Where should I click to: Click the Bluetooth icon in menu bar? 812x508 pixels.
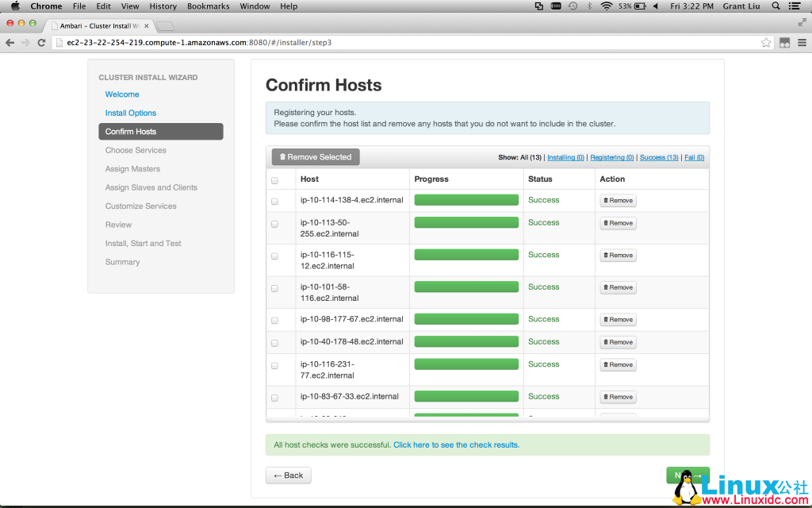[590, 6]
